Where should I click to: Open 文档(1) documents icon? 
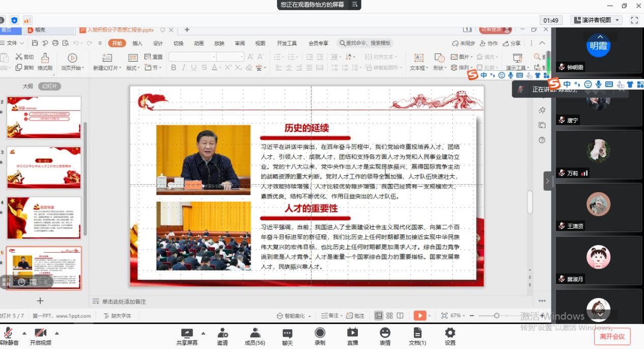(x=417, y=333)
